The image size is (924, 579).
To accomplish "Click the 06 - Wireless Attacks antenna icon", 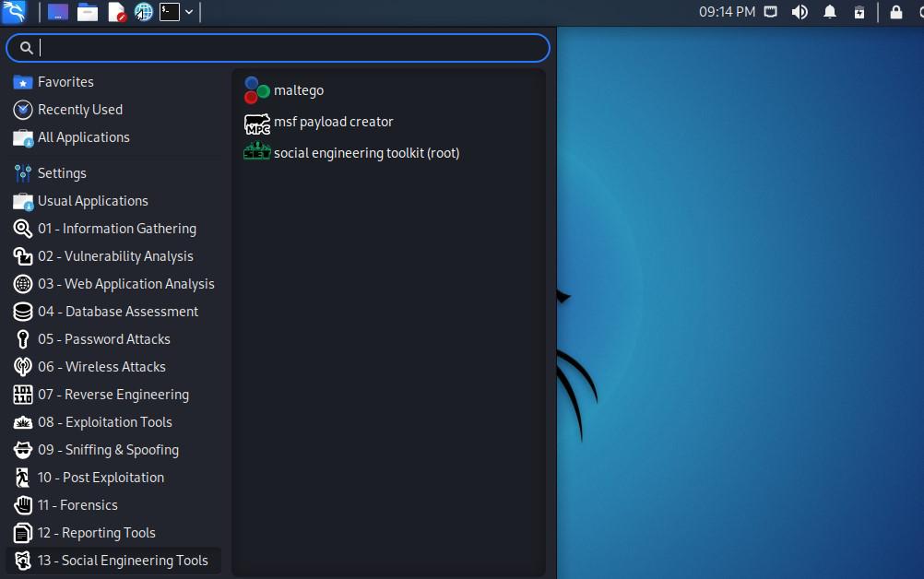I will 22,367.
